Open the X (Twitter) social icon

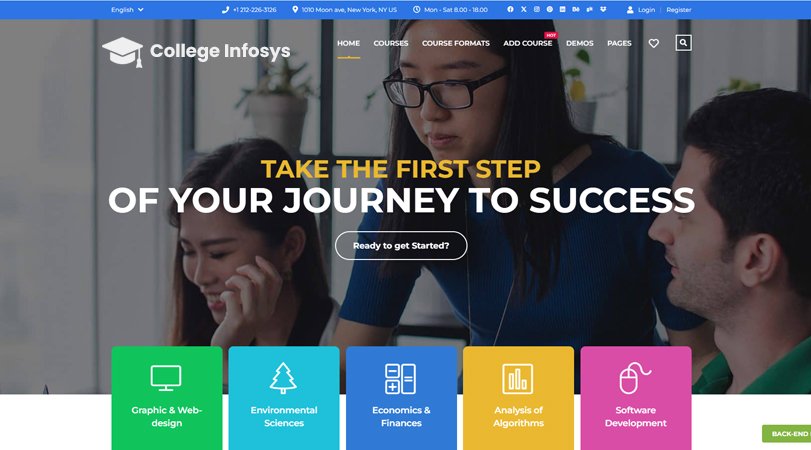(x=523, y=9)
